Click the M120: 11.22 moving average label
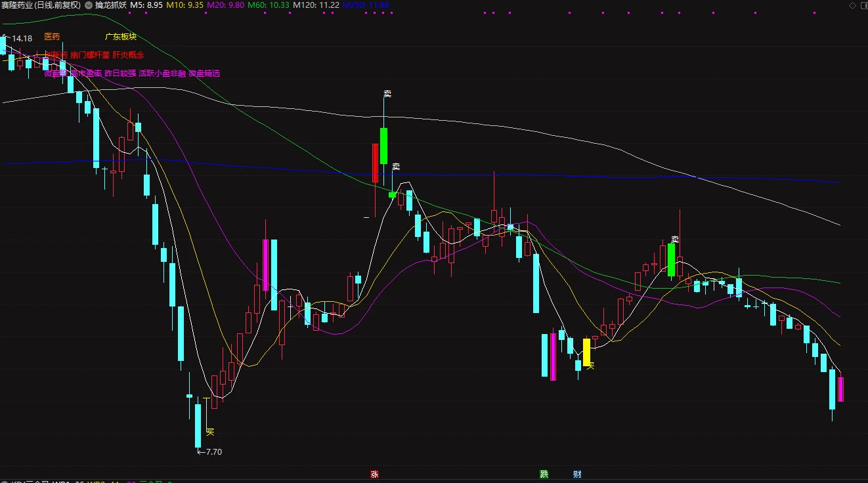The height and width of the screenshot is (483, 868). (x=316, y=5)
